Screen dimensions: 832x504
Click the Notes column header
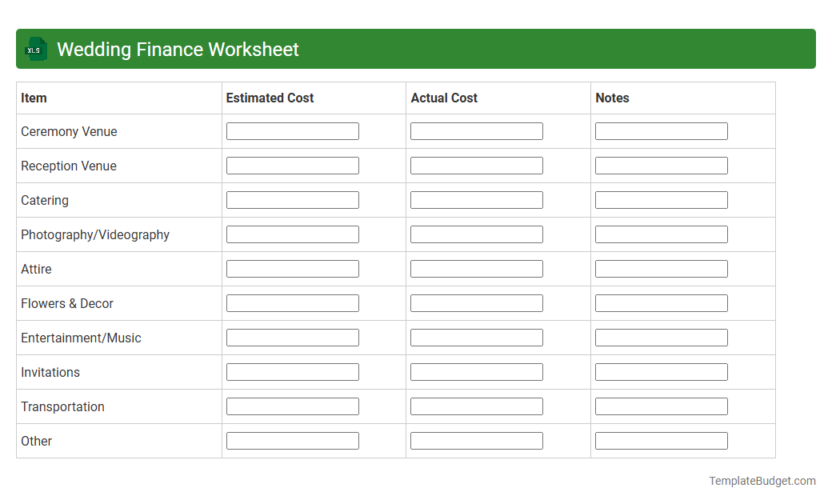[x=612, y=98]
